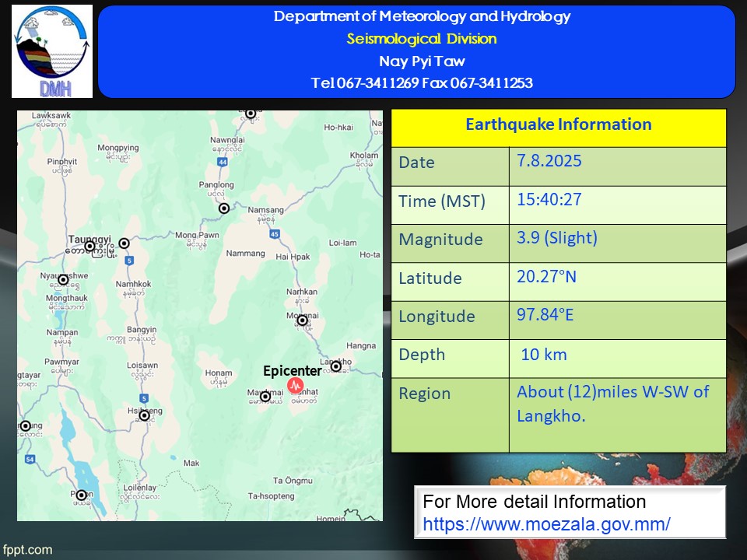
Task: Click the DMH department logo
Action: [52, 51]
